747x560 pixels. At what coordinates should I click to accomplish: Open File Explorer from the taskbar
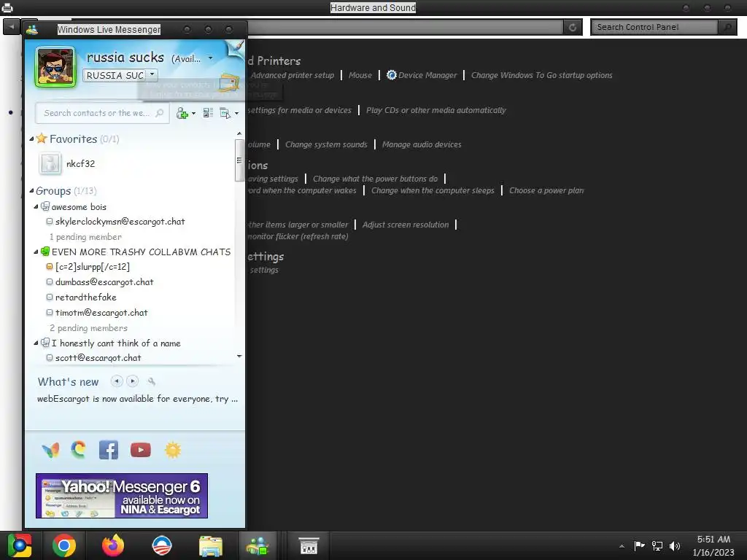(210, 546)
